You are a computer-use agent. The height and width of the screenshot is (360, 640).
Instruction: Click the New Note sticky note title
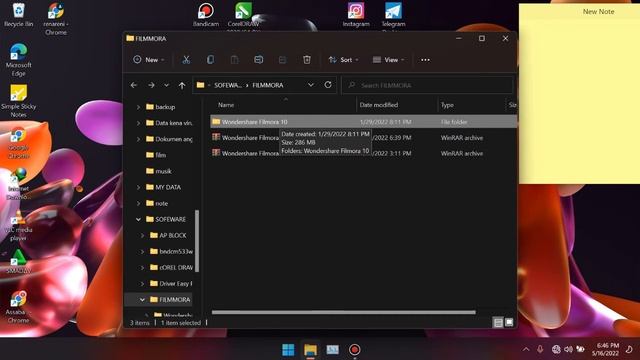click(598, 12)
